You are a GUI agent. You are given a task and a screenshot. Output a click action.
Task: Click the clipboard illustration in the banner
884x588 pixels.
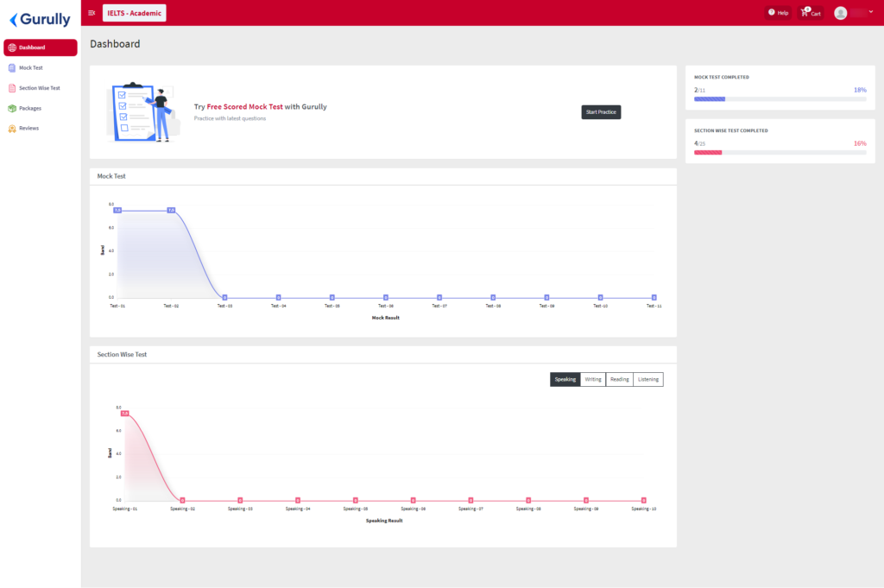(144, 111)
